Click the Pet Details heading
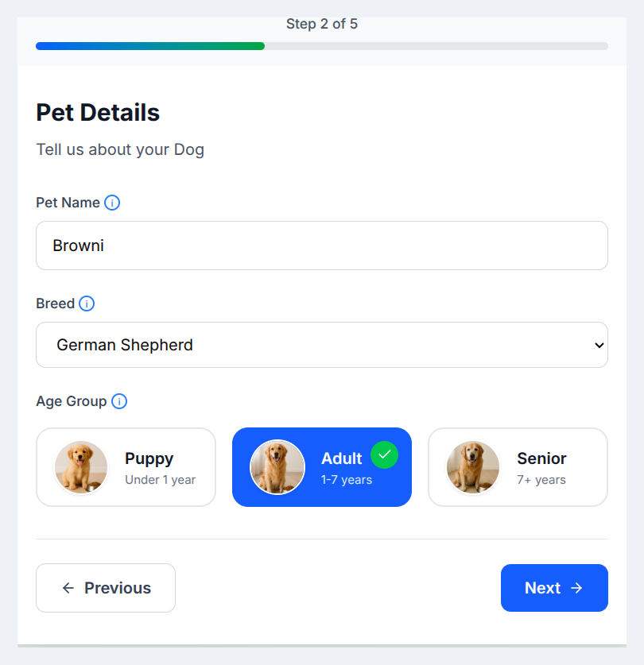Image resolution: width=644 pixels, height=665 pixels. tap(97, 113)
